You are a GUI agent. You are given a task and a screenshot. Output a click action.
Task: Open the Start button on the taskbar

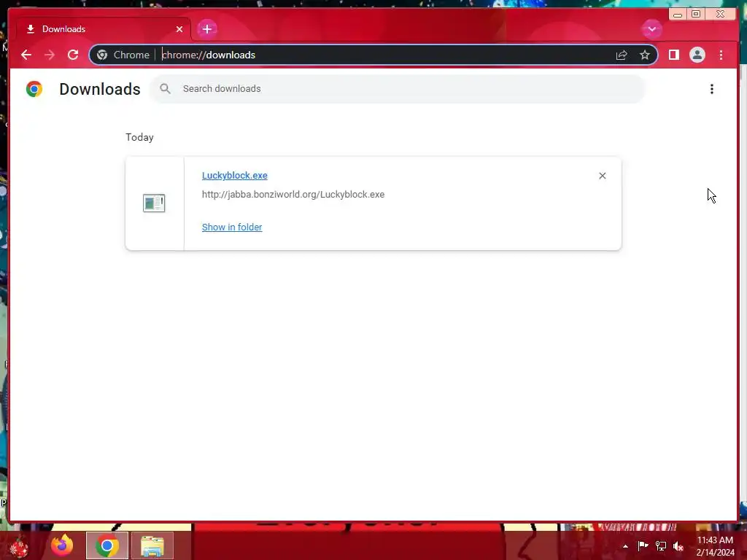pos(19,547)
